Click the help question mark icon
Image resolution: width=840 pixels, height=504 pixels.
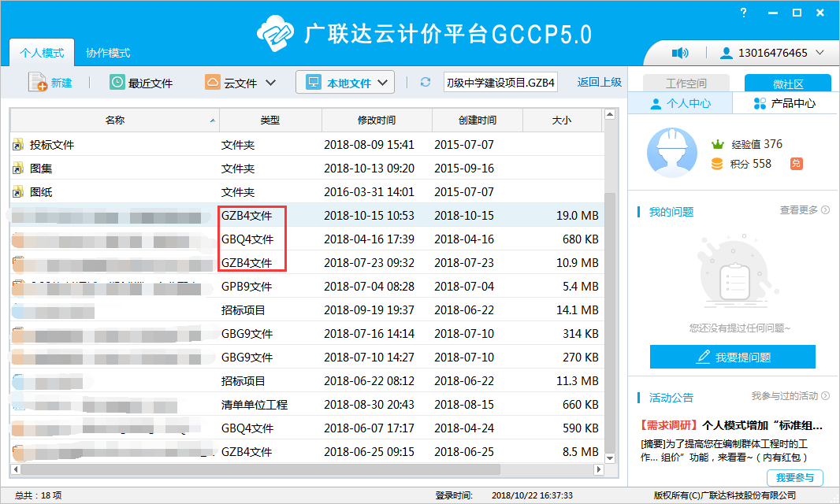[743, 13]
